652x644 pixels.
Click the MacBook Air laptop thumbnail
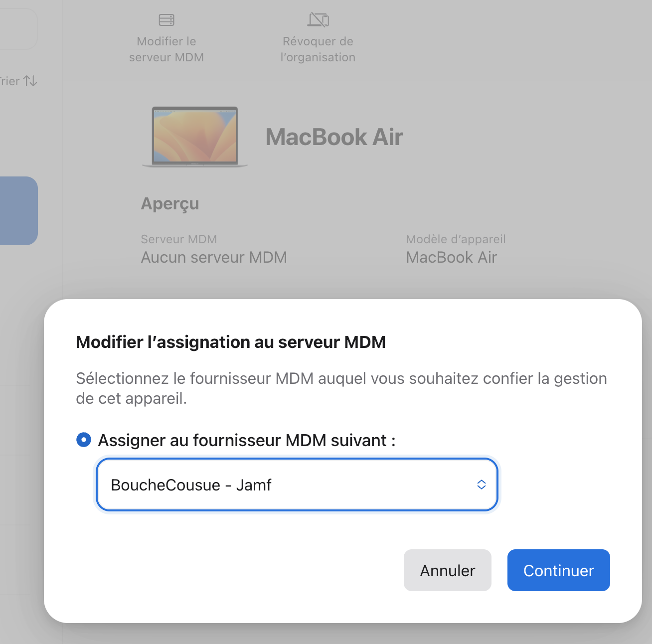195,137
